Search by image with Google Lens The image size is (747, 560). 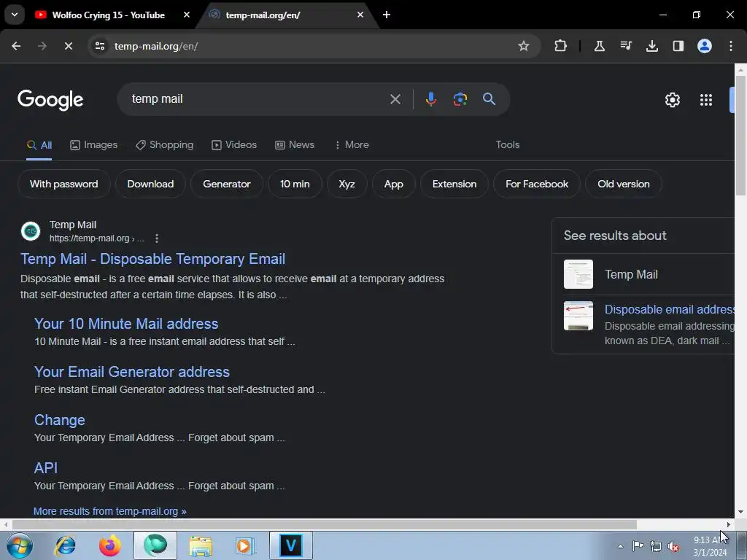[x=460, y=99]
